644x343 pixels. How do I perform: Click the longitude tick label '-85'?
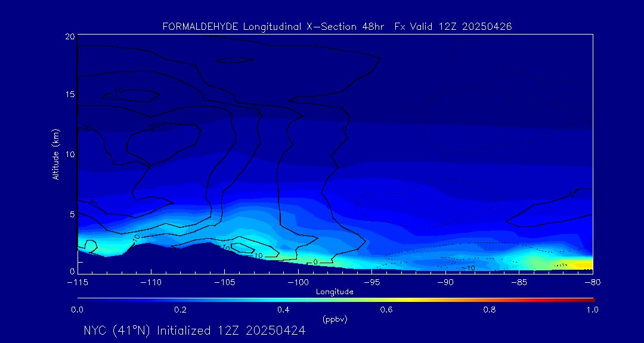[519, 283]
